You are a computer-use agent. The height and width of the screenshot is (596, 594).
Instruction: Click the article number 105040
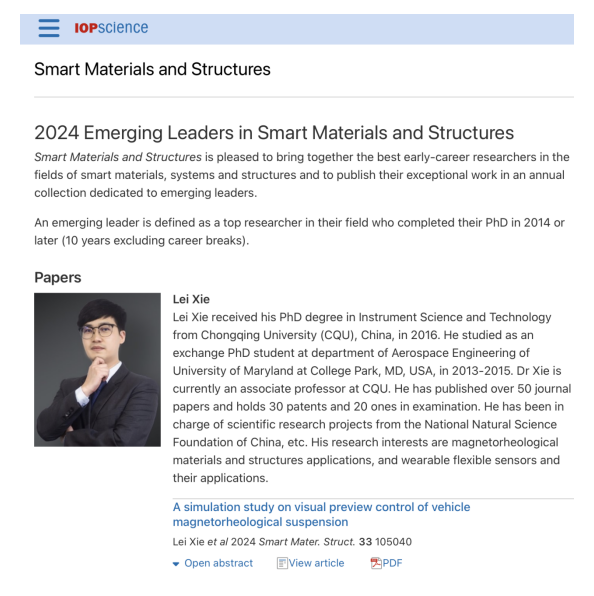click(393, 542)
